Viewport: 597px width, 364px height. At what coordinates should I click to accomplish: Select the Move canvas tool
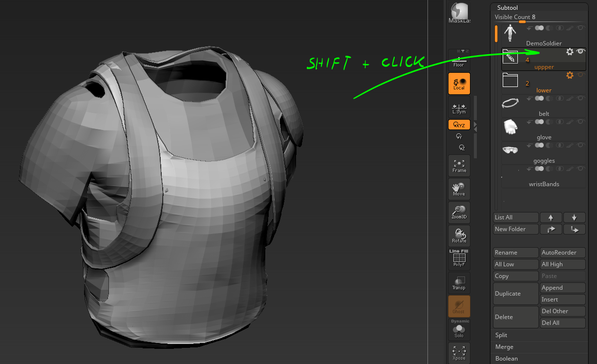[459, 189]
